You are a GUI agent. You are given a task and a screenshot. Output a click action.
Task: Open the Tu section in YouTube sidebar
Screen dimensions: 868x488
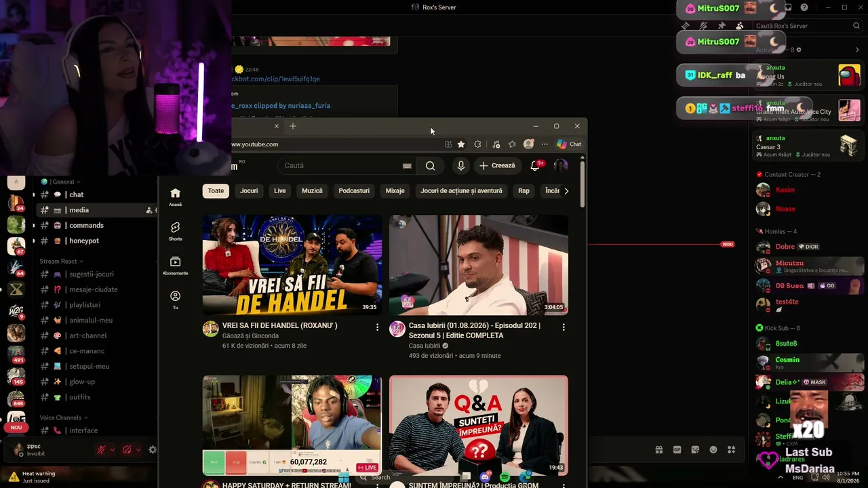175,300
